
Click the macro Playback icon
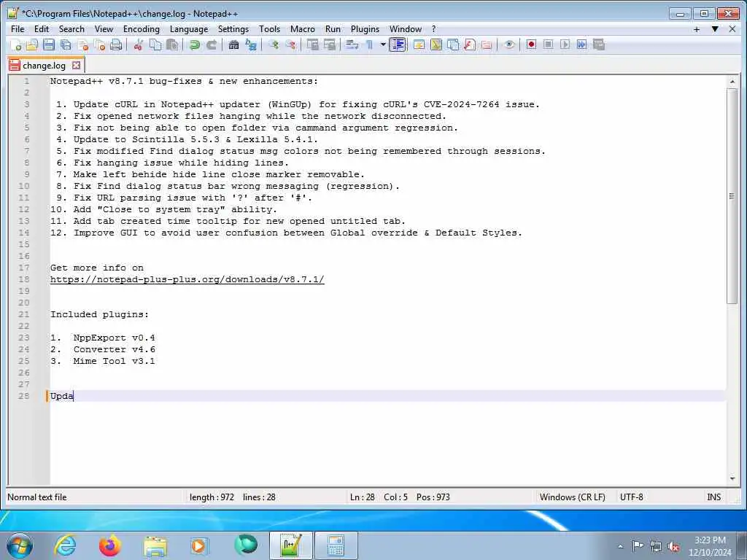tap(565, 44)
